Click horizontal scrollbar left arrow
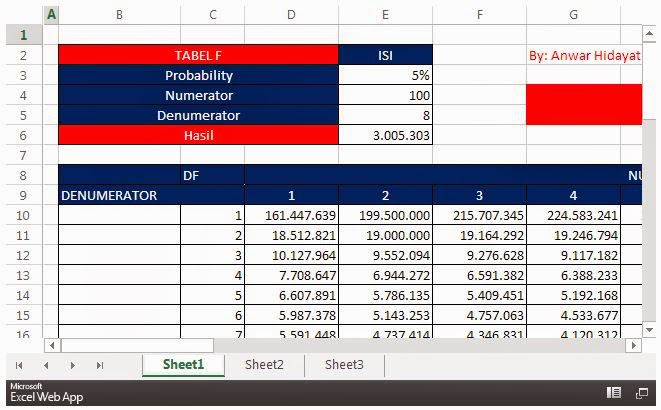This screenshot has height=410, width=661. (52, 346)
